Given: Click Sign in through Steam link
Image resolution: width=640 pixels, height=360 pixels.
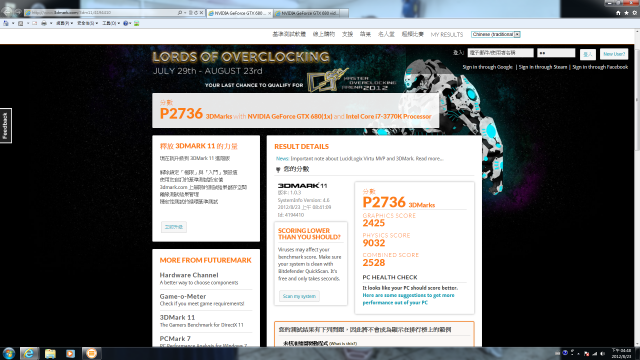Looking at the screenshot, I should (x=543, y=67).
